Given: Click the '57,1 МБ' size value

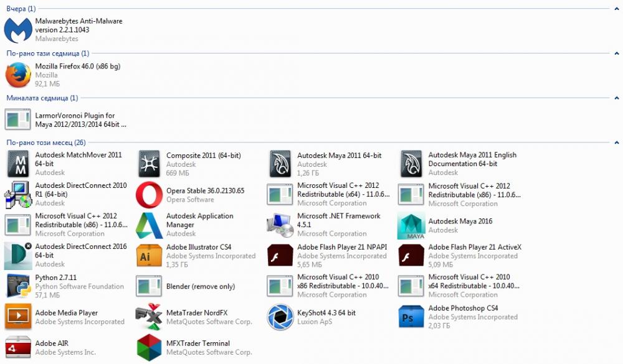Looking at the screenshot, I should [x=47, y=296].
